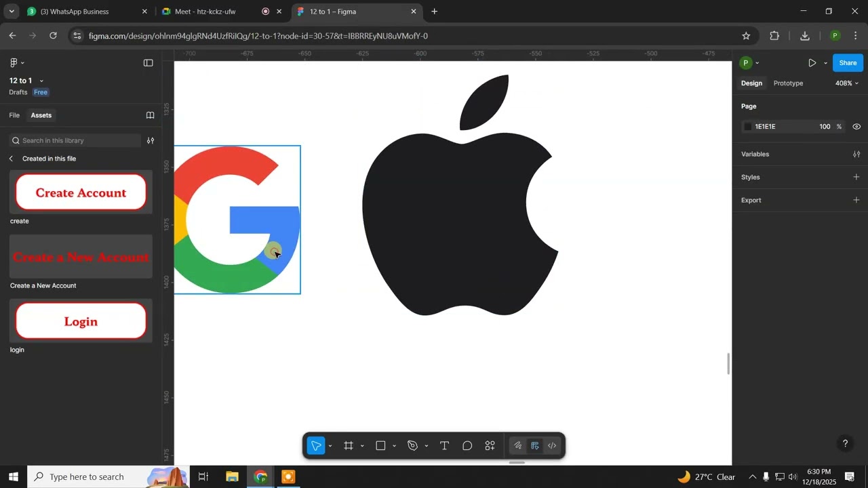This screenshot has height=488, width=868.
Task: Open Chrome profile avatar
Action: pyautogui.click(x=835, y=36)
